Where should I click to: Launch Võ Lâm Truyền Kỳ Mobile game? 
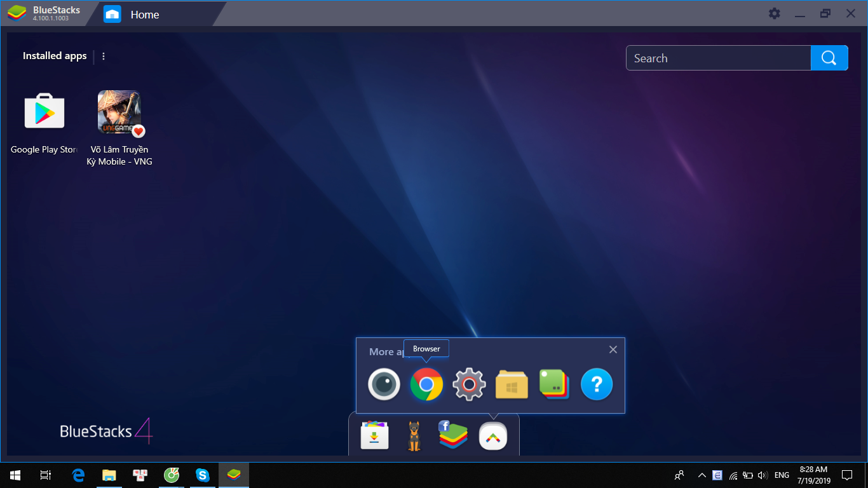pyautogui.click(x=119, y=112)
